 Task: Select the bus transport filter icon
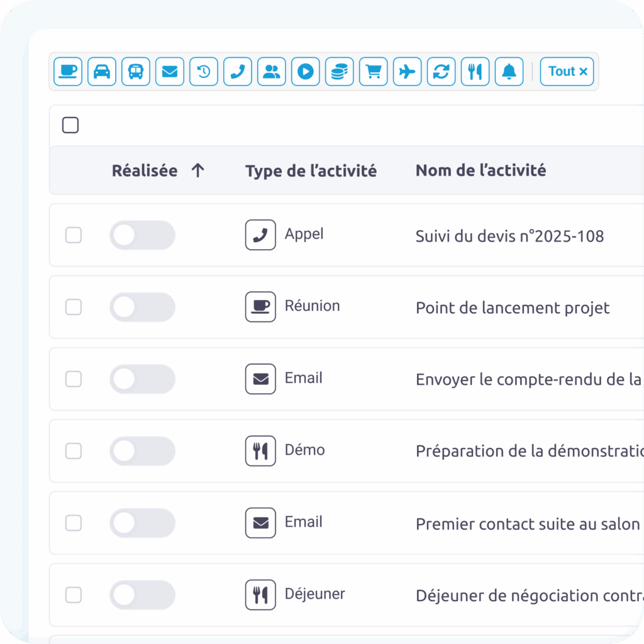click(136, 72)
